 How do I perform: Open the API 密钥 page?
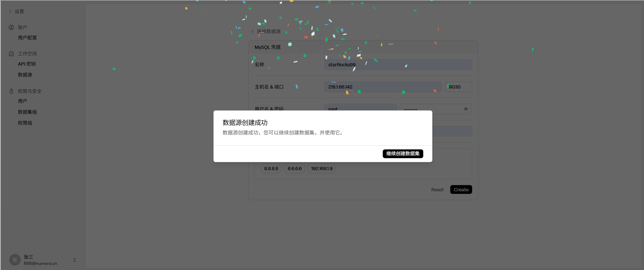pyautogui.click(x=27, y=64)
